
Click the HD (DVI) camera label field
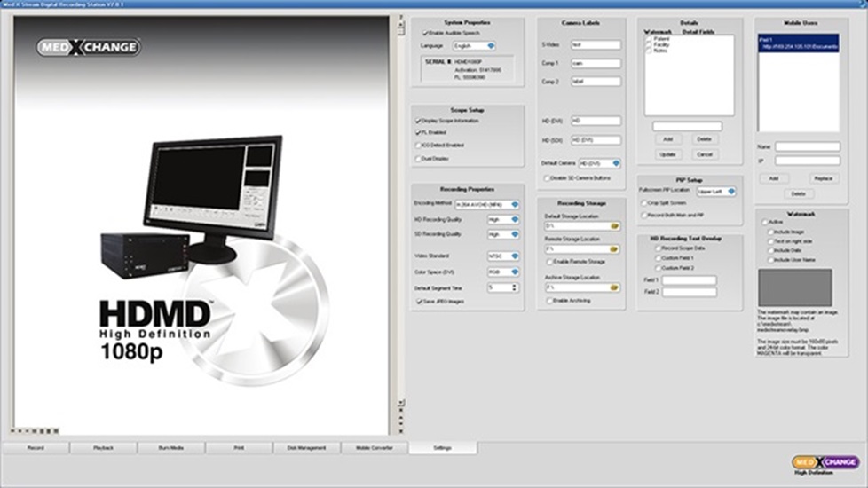[596, 121]
